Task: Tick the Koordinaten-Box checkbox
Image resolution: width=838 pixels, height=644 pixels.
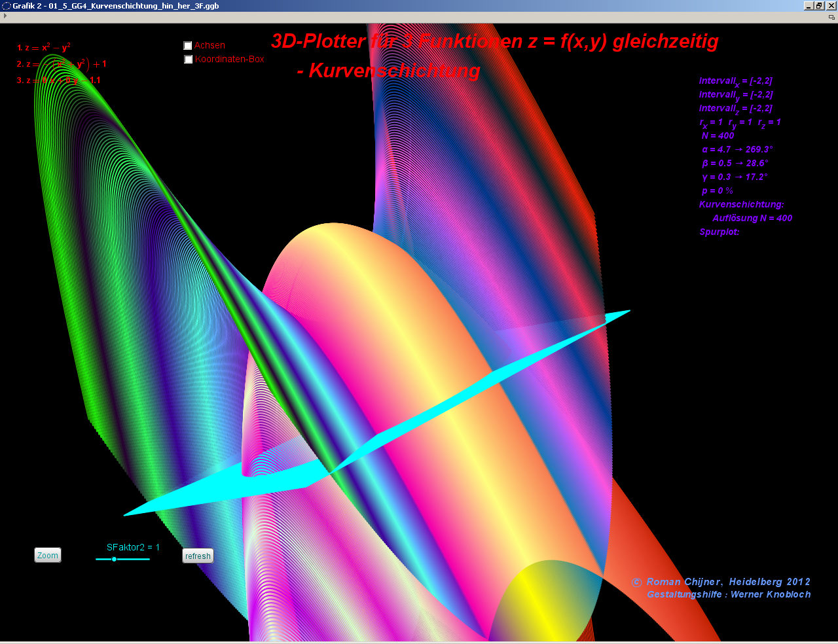Action: (189, 60)
